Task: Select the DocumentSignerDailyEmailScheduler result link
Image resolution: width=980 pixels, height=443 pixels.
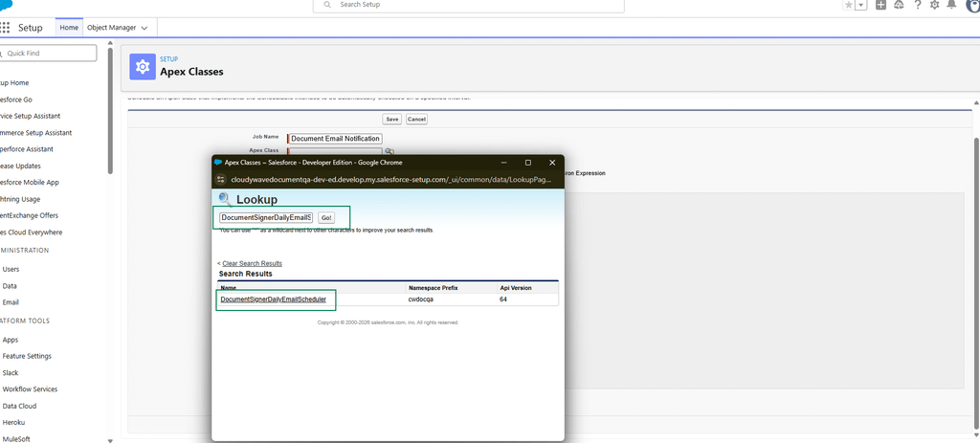Action: tap(273, 299)
